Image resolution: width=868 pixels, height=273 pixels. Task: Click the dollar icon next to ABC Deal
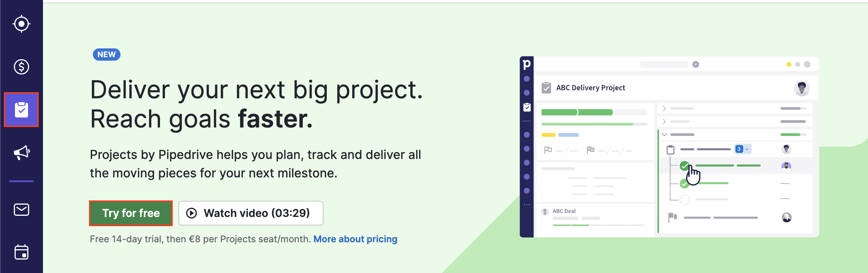pyautogui.click(x=545, y=212)
